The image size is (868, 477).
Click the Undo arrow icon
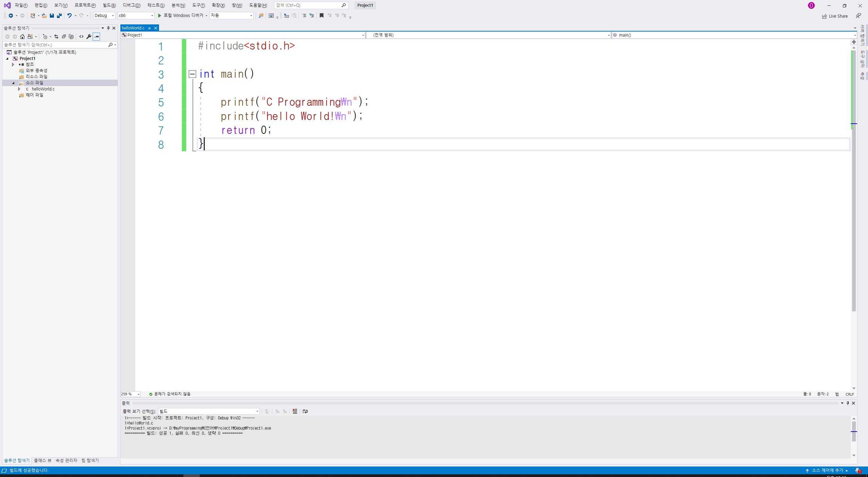69,16
